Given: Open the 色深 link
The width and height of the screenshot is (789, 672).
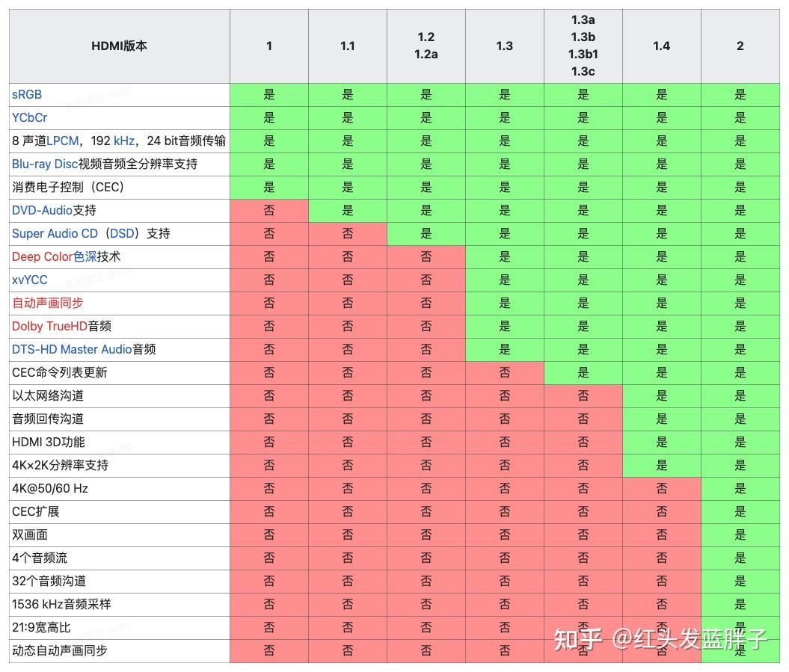Looking at the screenshot, I should (85, 256).
